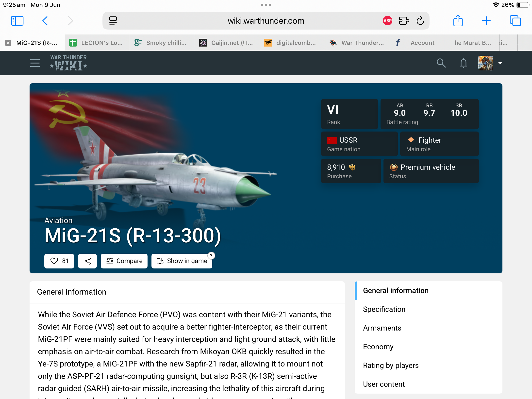Click the share vehicle button
532x399 pixels.
coord(87,261)
